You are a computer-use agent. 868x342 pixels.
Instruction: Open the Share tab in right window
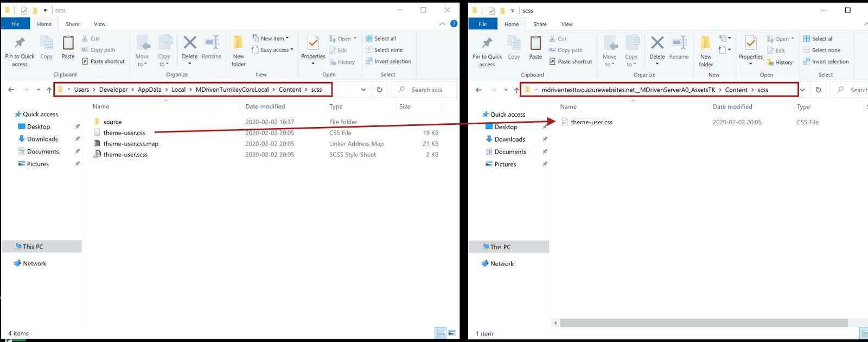click(540, 24)
